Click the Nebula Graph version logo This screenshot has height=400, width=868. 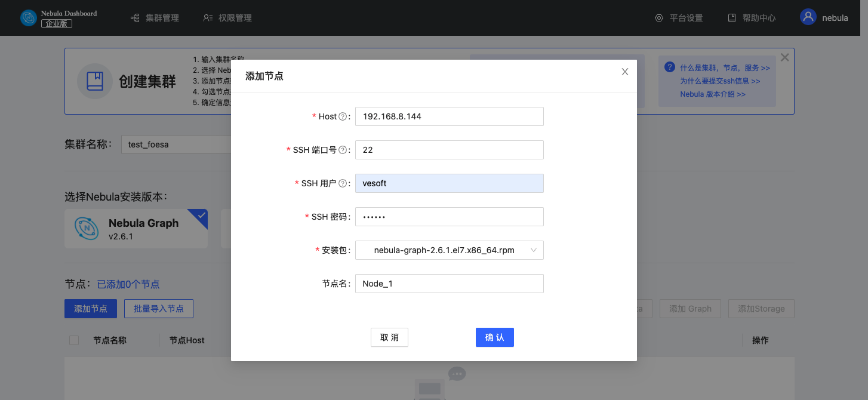coord(87,228)
